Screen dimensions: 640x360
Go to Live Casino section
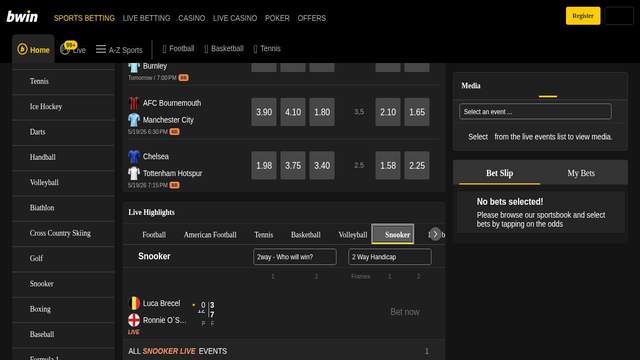pyautogui.click(x=235, y=18)
